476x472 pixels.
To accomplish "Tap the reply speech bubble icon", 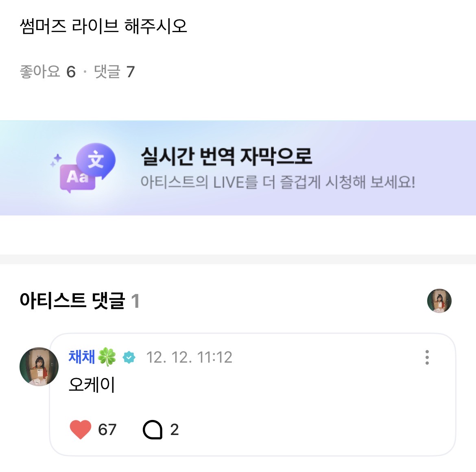I will click(x=153, y=430).
